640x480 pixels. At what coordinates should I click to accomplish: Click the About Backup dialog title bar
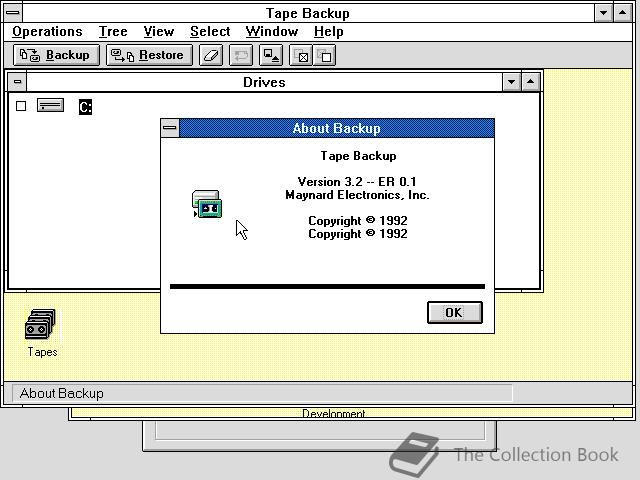[x=337, y=128]
